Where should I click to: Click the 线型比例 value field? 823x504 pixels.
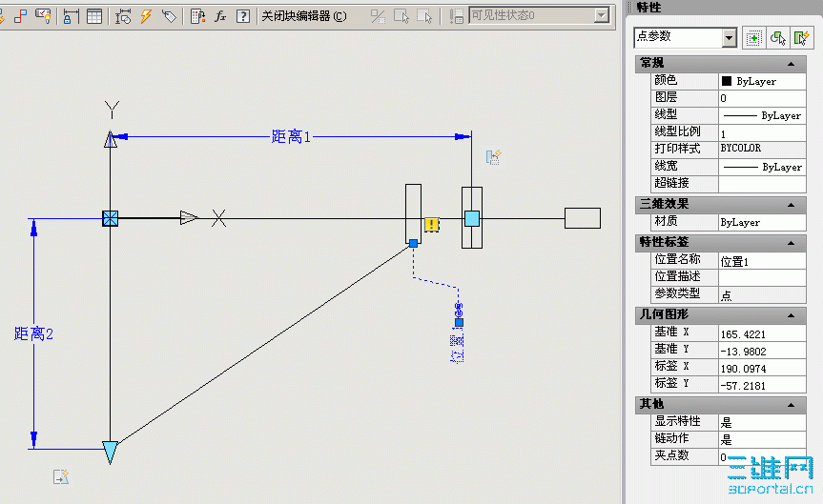pyautogui.click(x=762, y=132)
